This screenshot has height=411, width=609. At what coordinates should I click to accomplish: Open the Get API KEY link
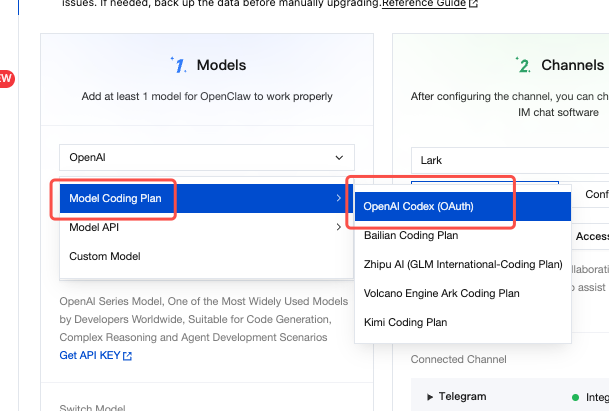(90, 356)
